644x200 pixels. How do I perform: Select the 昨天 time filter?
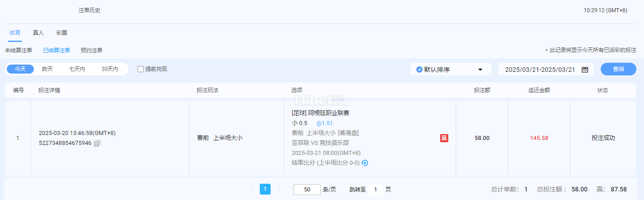(47, 69)
